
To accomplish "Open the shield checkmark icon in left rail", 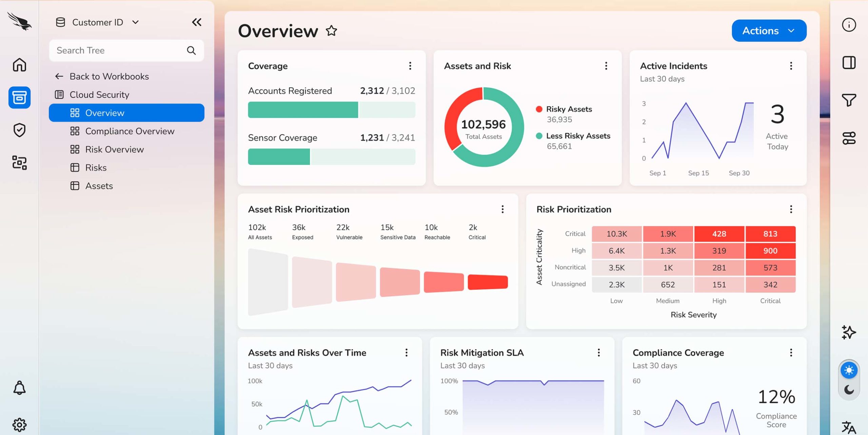I will coord(19,130).
